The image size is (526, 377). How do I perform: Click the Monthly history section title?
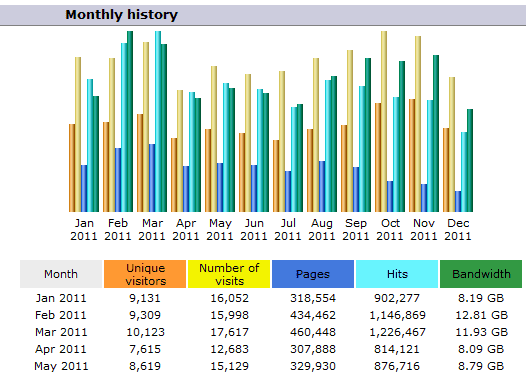click(x=121, y=15)
